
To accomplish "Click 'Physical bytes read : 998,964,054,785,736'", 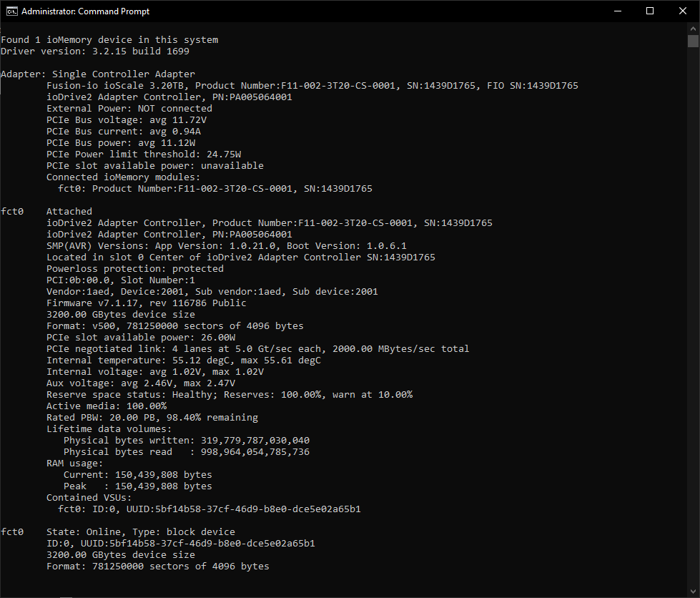I will tap(186, 452).
